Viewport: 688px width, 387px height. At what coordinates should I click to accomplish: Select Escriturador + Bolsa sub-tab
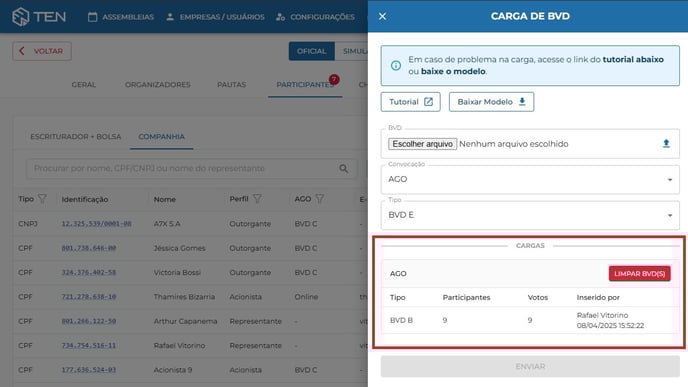pos(75,136)
